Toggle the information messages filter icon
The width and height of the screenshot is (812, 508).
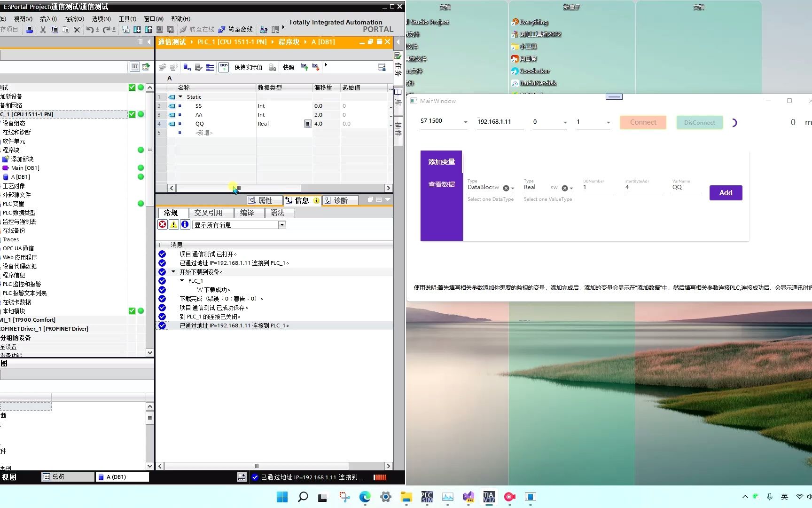click(185, 224)
